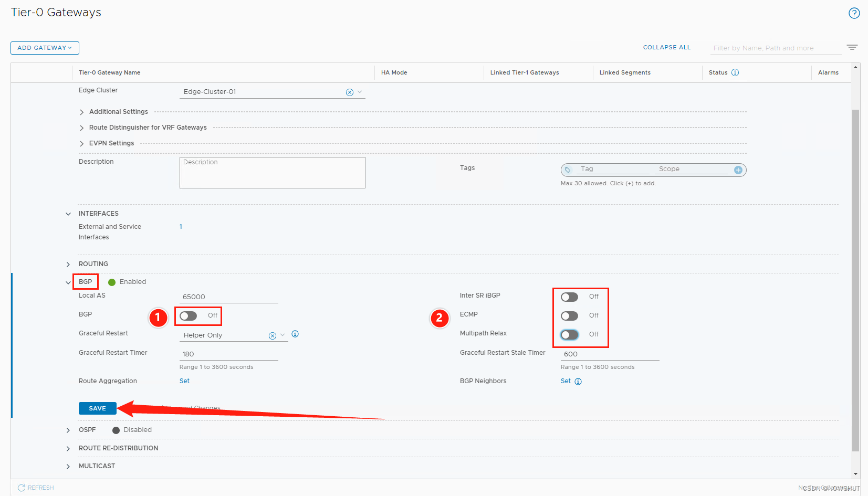Click the Local AS input field
Screen dimensions: 868x496
[x=229, y=297]
